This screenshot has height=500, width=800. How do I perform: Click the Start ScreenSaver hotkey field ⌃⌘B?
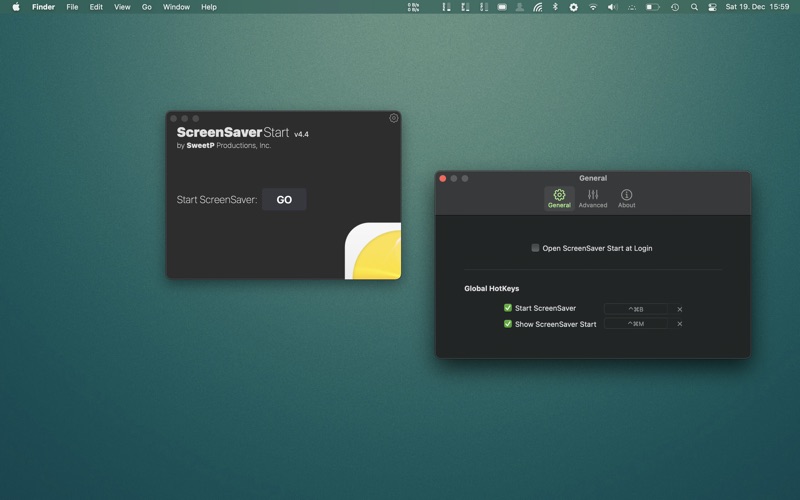[x=636, y=309]
